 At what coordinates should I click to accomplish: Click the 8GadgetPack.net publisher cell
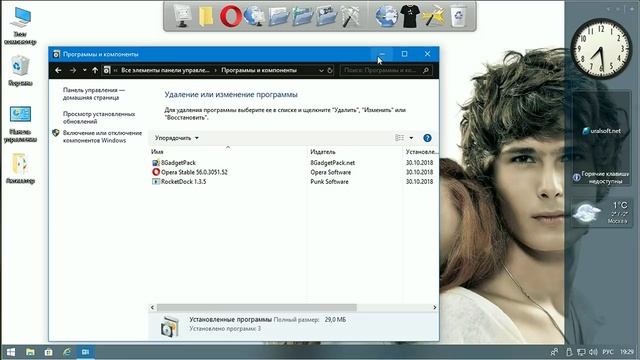[x=333, y=162]
